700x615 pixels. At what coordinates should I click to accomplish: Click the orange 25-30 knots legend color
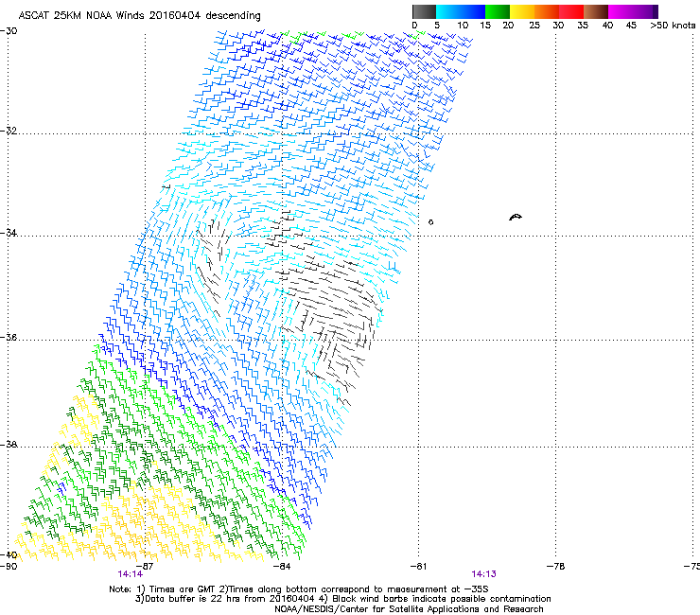click(x=547, y=11)
